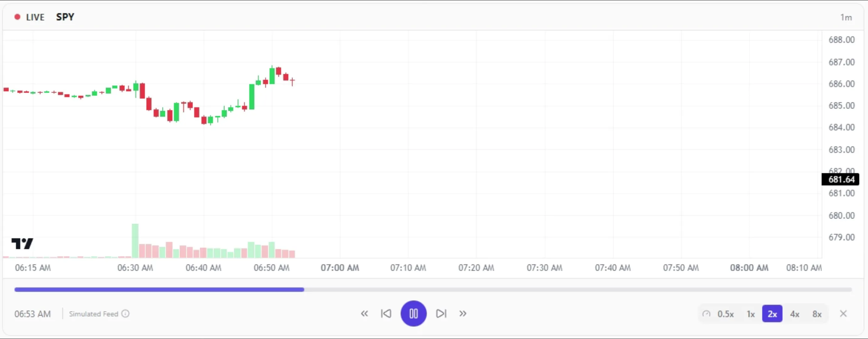This screenshot has width=868, height=339.
Task: Click the 1m interval label
Action: [846, 18]
